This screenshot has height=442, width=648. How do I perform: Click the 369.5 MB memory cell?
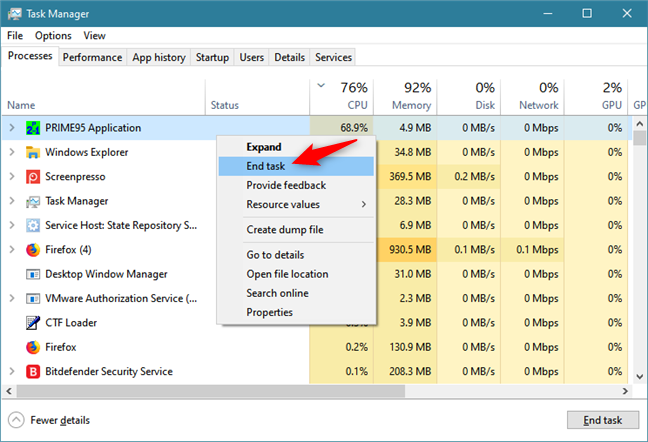[x=405, y=177]
